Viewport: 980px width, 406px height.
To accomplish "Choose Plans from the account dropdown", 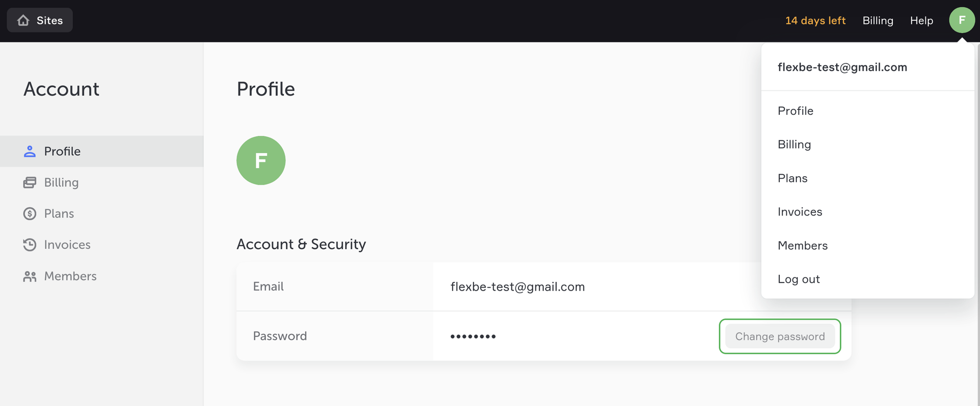I will coord(793,178).
